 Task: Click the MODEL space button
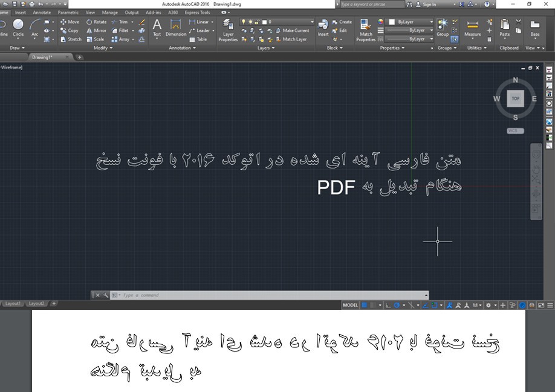[350, 305]
